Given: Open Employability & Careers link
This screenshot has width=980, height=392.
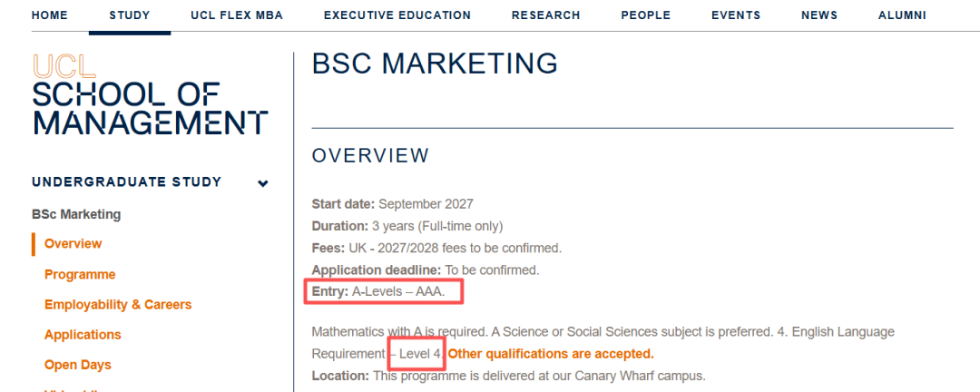Looking at the screenshot, I should coord(118,305).
